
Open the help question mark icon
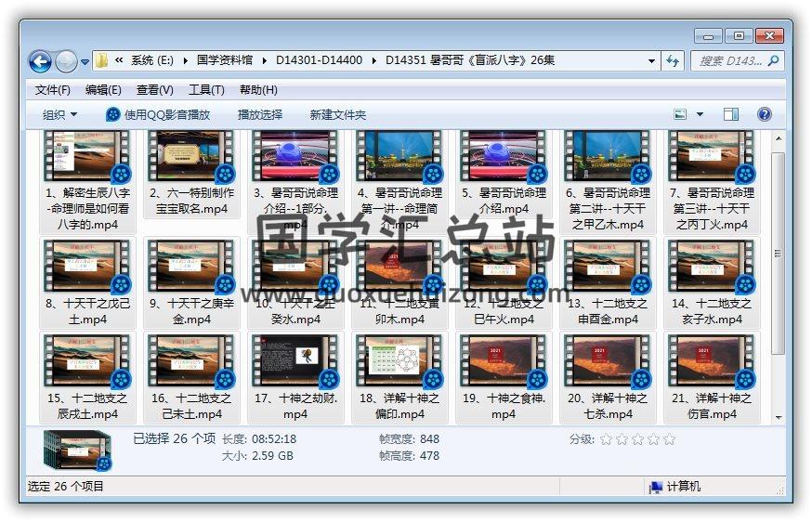coord(764,114)
